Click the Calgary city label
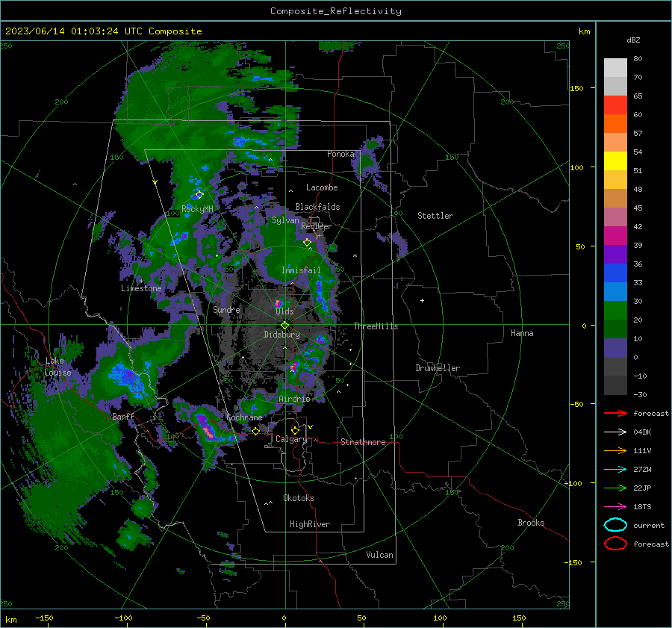The width and height of the screenshot is (672, 628). (x=291, y=439)
